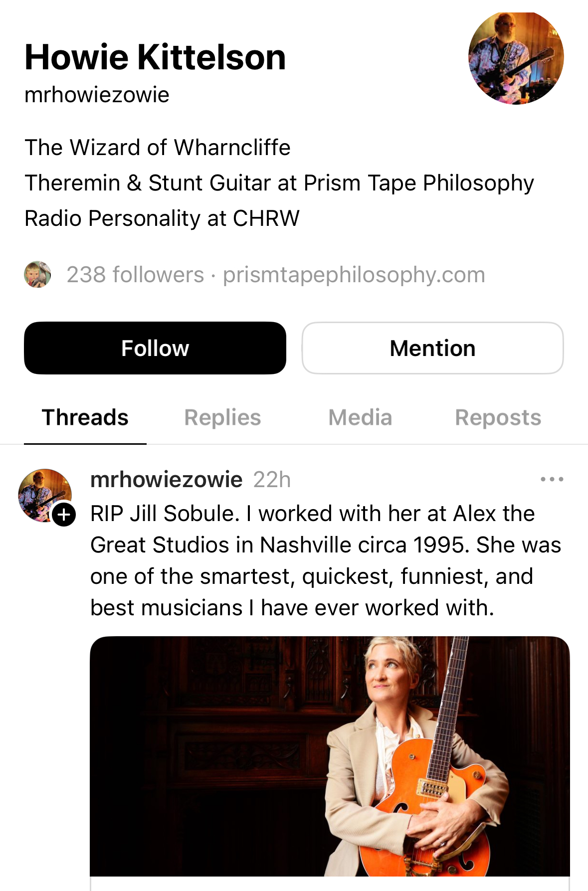Tap the Wizard of Wharncliffe bio text
Image resolution: width=588 pixels, height=891 pixels.
click(158, 148)
